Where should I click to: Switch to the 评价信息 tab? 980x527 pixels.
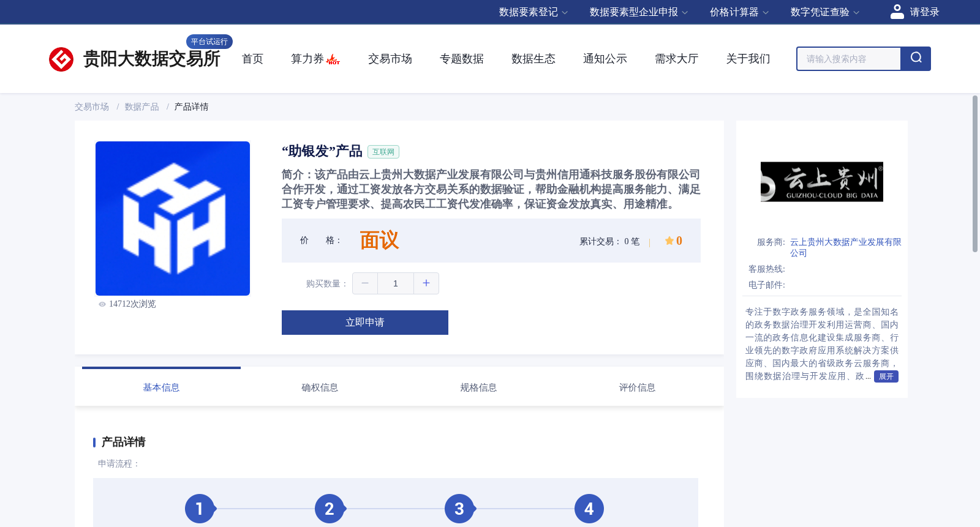coord(637,387)
